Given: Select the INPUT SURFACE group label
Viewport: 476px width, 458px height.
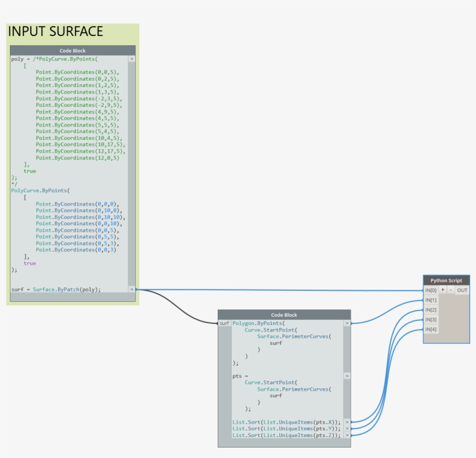Looking at the screenshot, I should coord(56,32).
